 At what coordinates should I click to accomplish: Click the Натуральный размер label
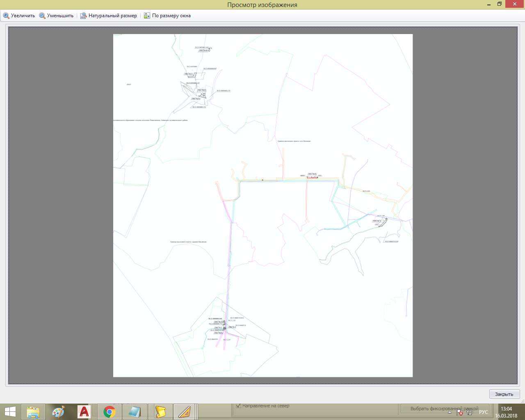point(113,16)
